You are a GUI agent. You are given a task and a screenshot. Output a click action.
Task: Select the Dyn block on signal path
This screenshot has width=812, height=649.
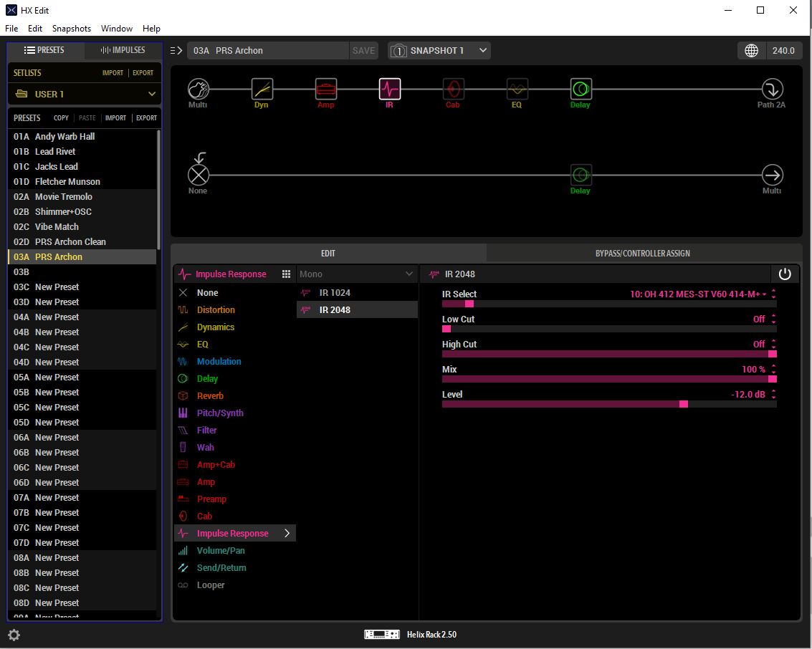[x=262, y=89]
